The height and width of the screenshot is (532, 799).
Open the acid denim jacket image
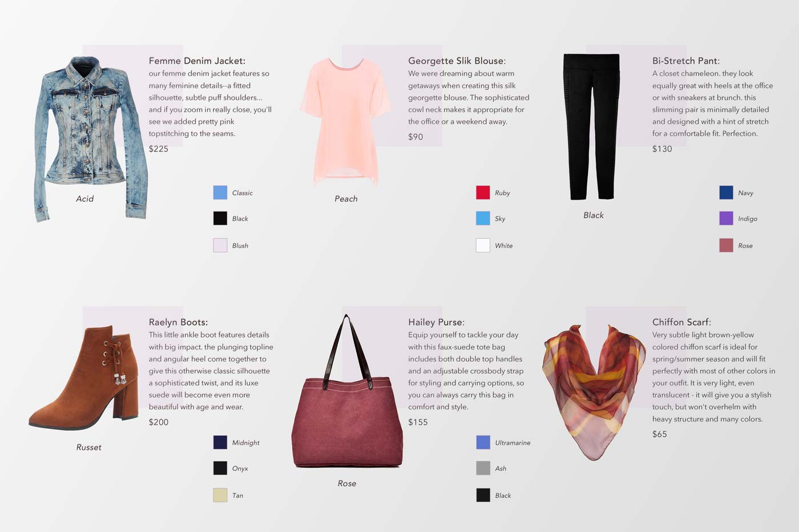90,139
